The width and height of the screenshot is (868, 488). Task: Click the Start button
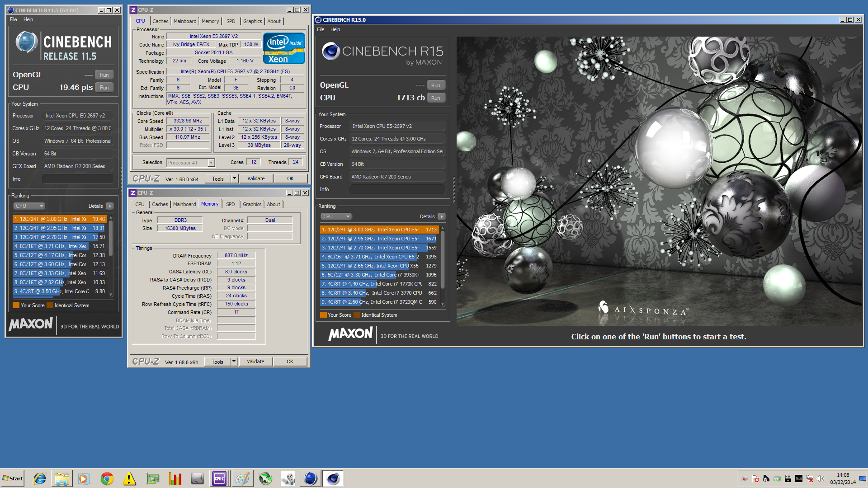click(13, 479)
